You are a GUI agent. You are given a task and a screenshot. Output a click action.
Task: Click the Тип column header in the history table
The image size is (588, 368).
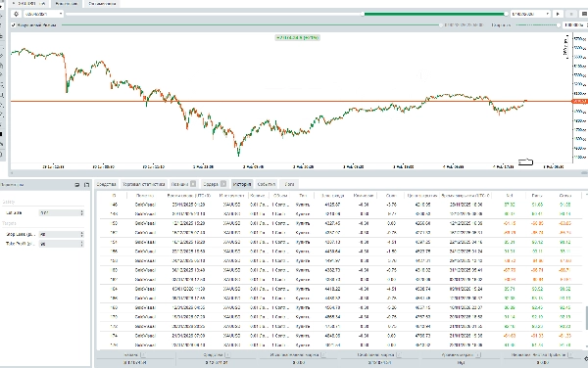point(303,196)
